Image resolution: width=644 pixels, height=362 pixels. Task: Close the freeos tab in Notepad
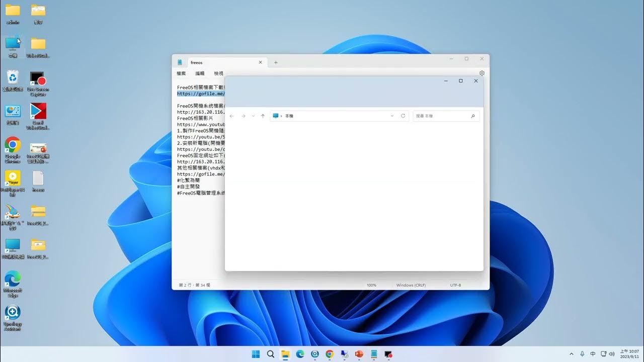pos(260,62)
